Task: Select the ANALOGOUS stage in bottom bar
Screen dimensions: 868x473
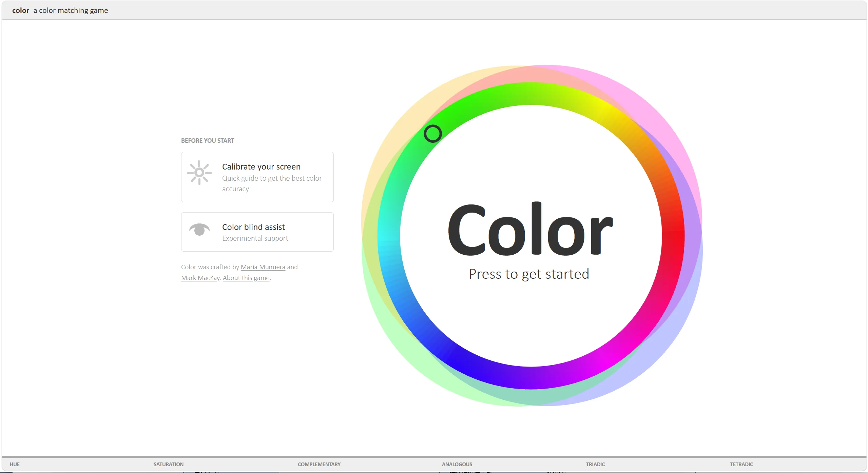Action: tap(457, 464)
